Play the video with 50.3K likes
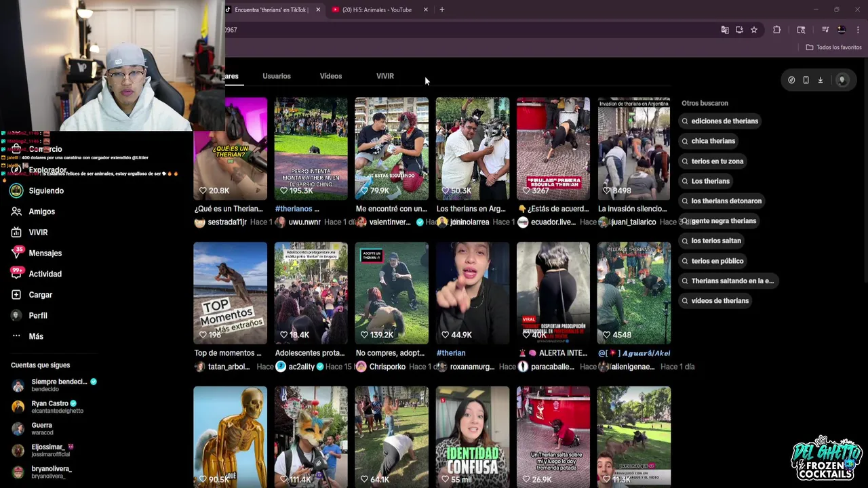 (x=473, y=148)
